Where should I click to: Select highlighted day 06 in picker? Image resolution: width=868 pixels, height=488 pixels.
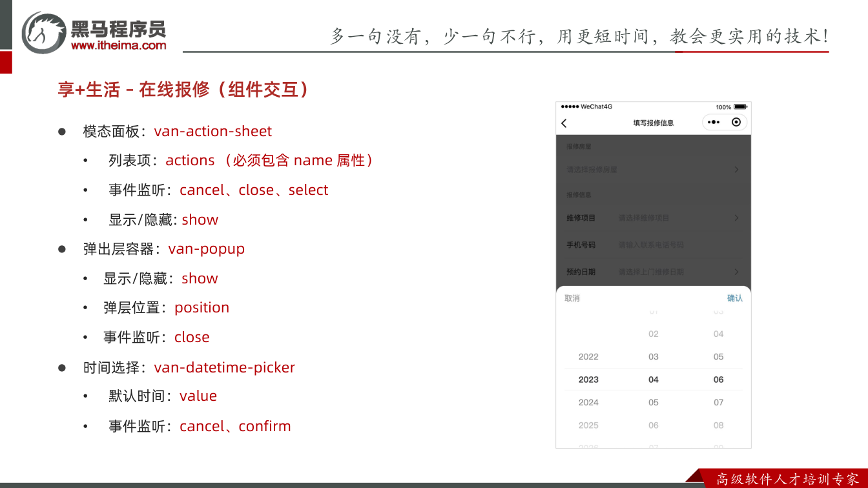719,380
